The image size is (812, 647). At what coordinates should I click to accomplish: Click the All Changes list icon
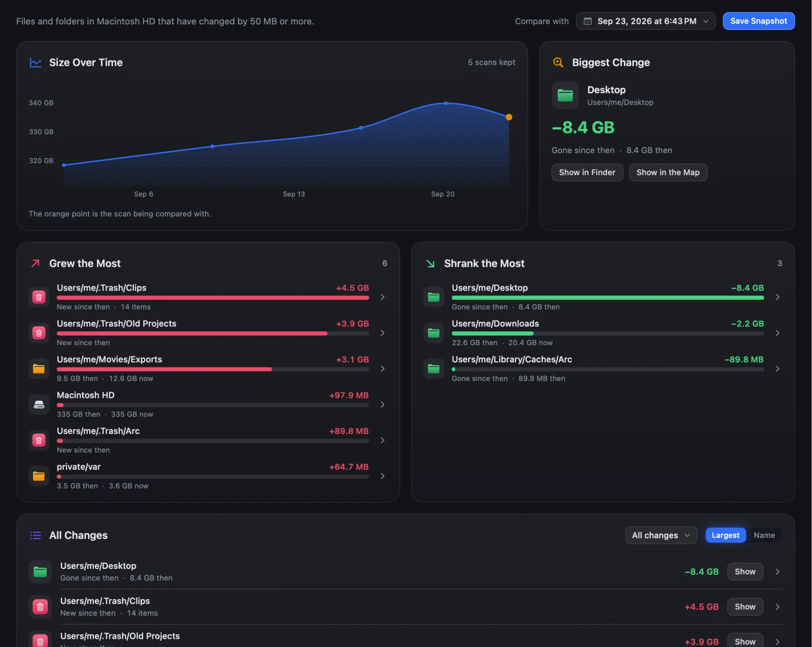click(36, 535)
